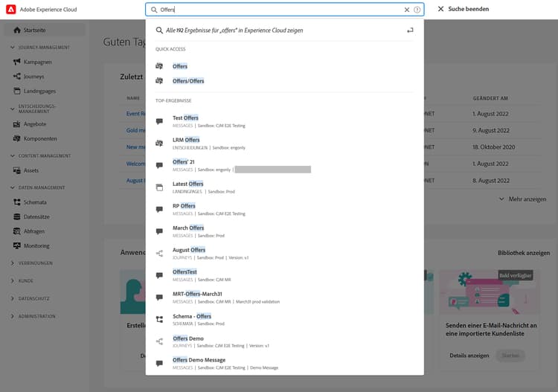The width and height of the screenshot is (558, 392).
Task: Select the "LRM Offers" decision result
Action: [x=186, y=140]
